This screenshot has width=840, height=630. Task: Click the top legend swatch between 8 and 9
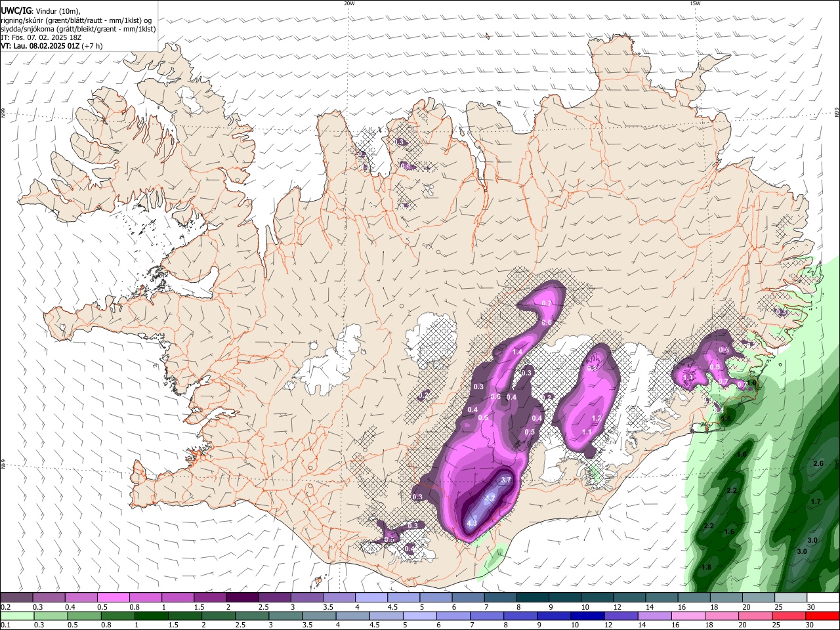532,598
